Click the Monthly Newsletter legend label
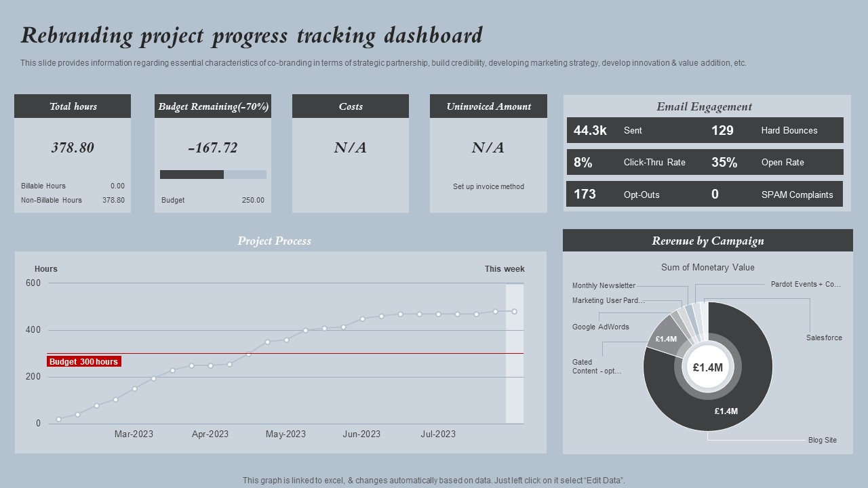 point(604,286)
